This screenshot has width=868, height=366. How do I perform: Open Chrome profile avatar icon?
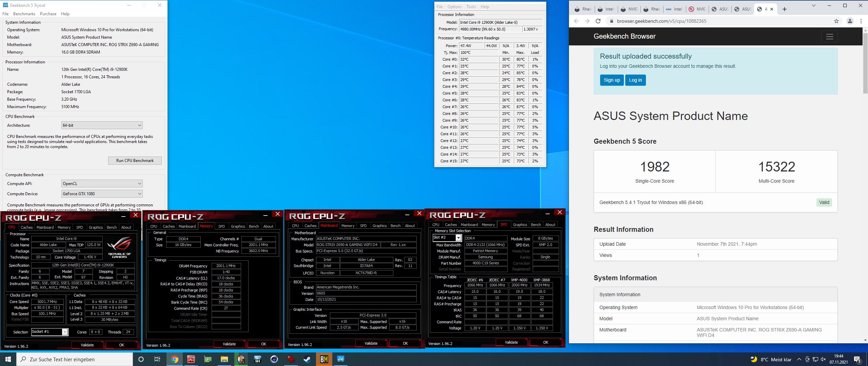pos(850,21)
